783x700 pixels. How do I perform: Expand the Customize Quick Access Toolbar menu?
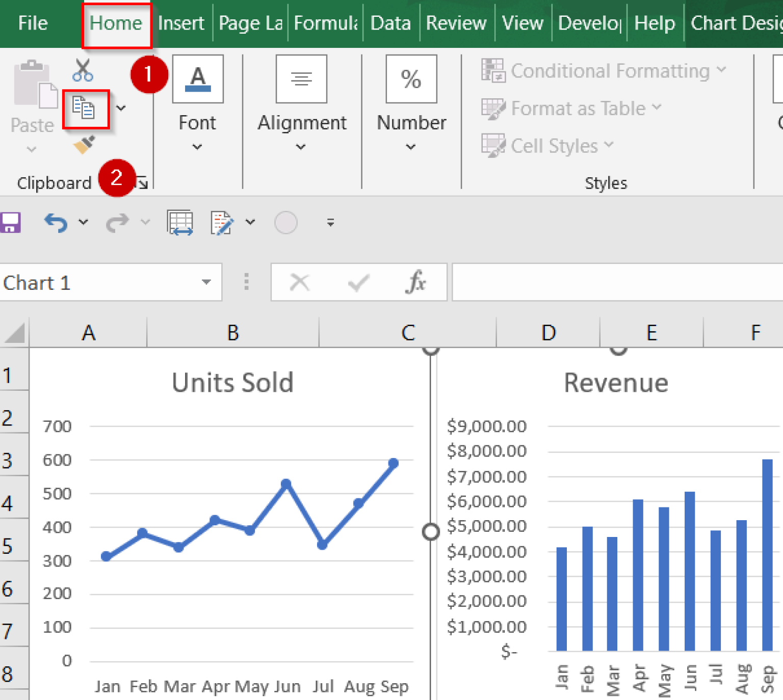[x=330, y=222]
